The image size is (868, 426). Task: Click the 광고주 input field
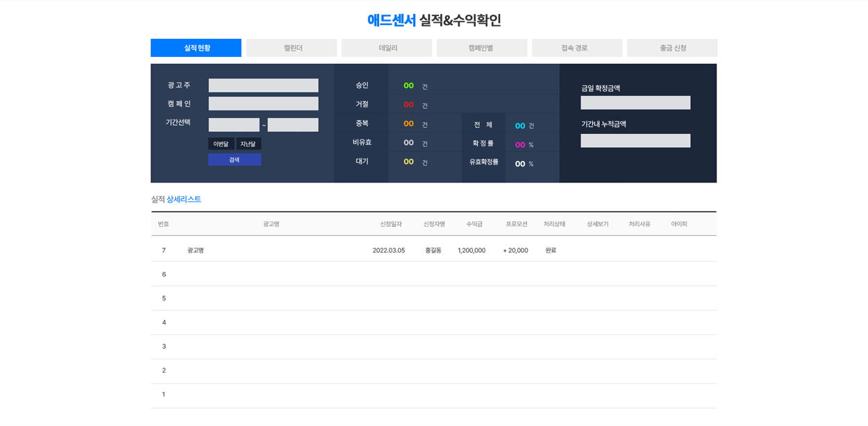(263, 85)
